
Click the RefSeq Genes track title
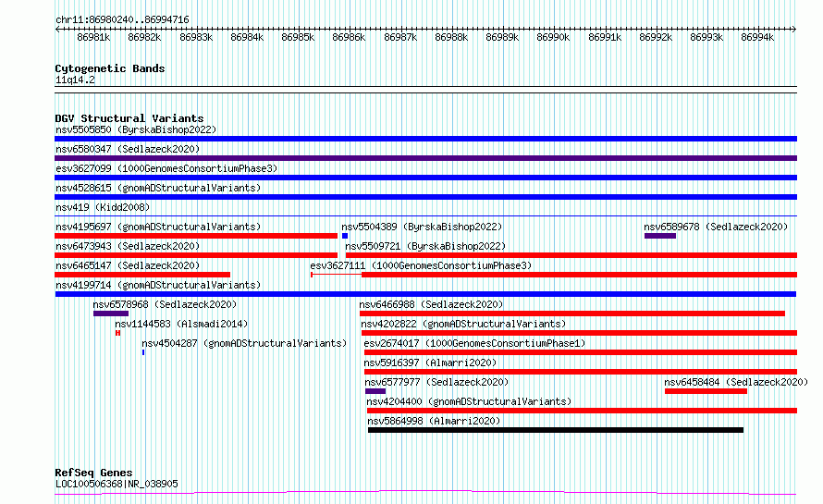(x=93, y=473)
